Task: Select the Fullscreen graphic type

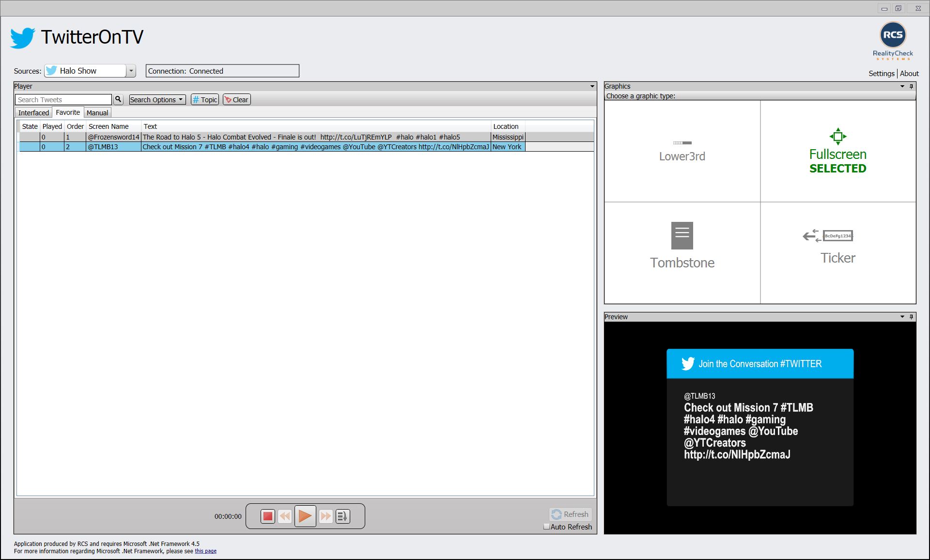Action: click(x=838, y=151)
